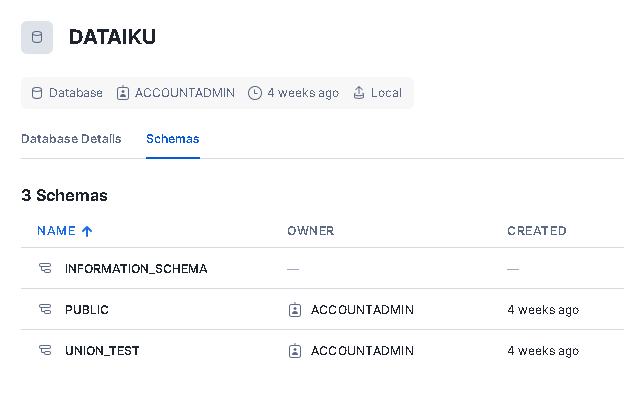Select the Schemas tab

pos(173,139)
